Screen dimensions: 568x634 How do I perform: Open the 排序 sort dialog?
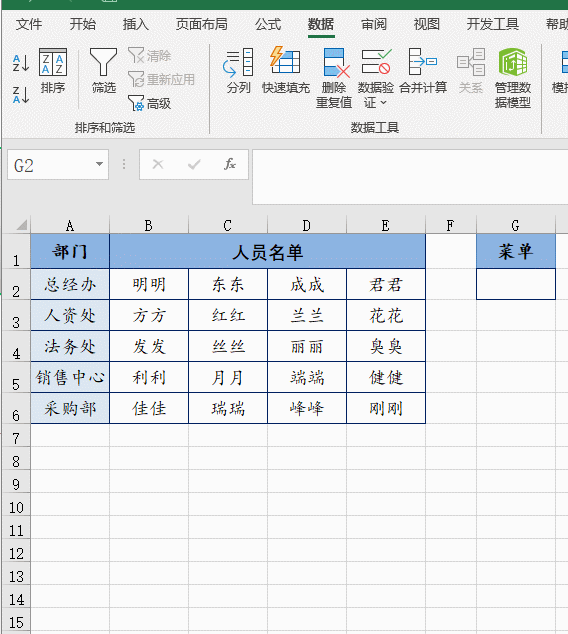point(53,71)
